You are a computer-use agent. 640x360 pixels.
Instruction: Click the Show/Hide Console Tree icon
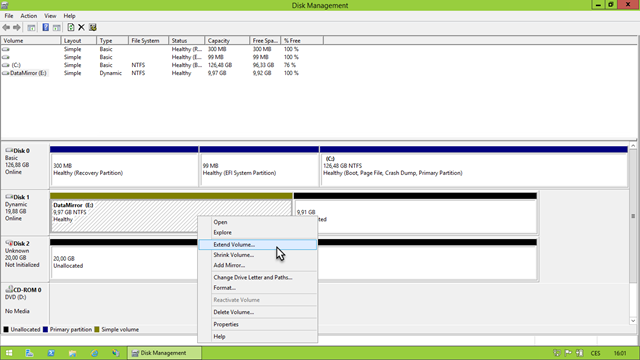[31, 27]
